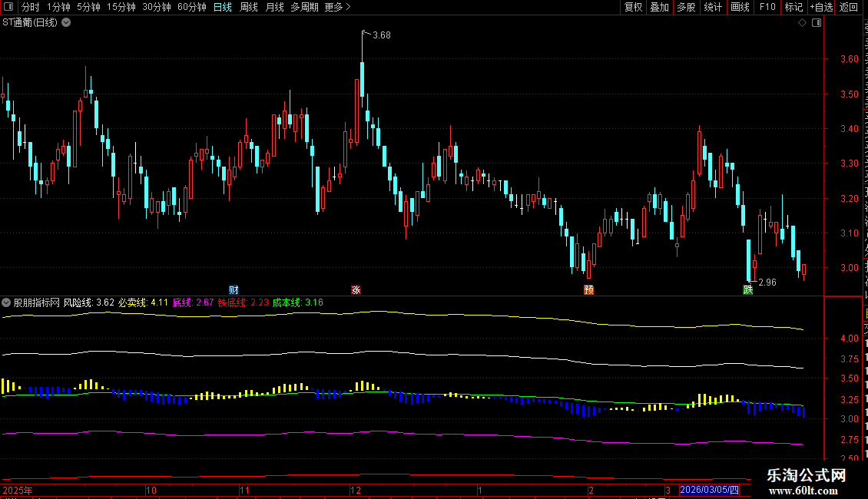Click the 2026/03/05/四 date label

click(x=709, y=490)
